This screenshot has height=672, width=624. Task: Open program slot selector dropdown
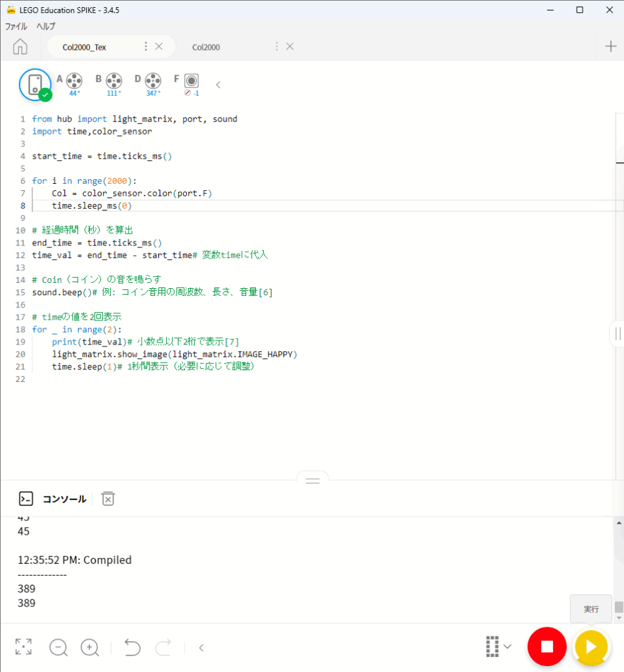[x=498, y=646]
